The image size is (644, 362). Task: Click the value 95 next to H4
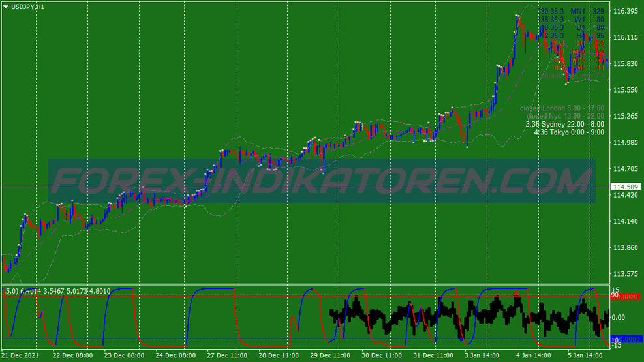click(x=600, y=36)
